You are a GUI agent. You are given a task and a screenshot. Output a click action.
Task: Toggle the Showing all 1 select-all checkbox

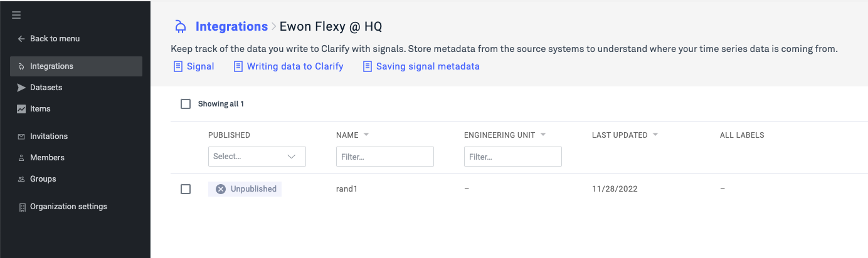(x=186, y=104)
